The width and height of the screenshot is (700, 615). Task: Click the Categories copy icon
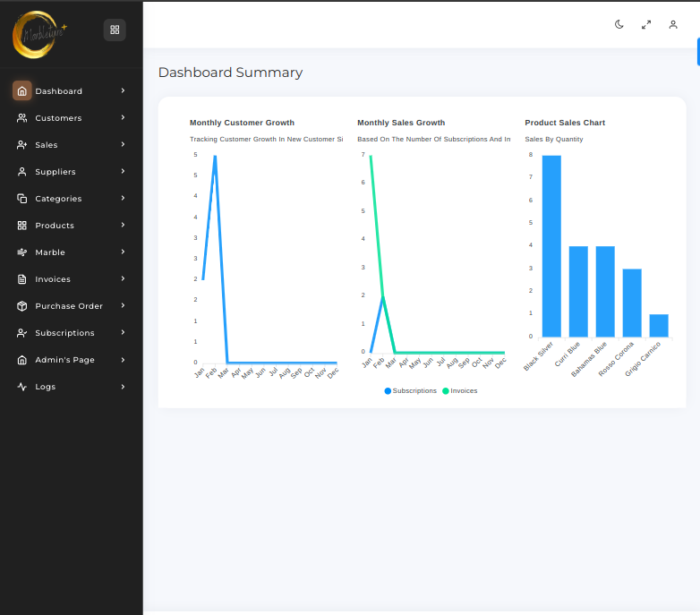coord(21,198)
